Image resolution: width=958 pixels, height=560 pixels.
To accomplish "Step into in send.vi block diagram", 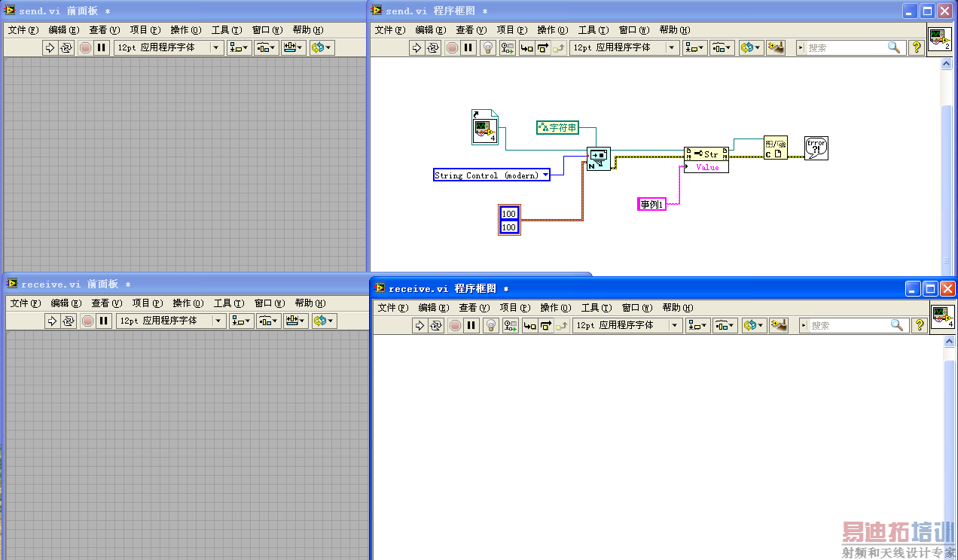I will pyautogui.click(x=526, y=47).
